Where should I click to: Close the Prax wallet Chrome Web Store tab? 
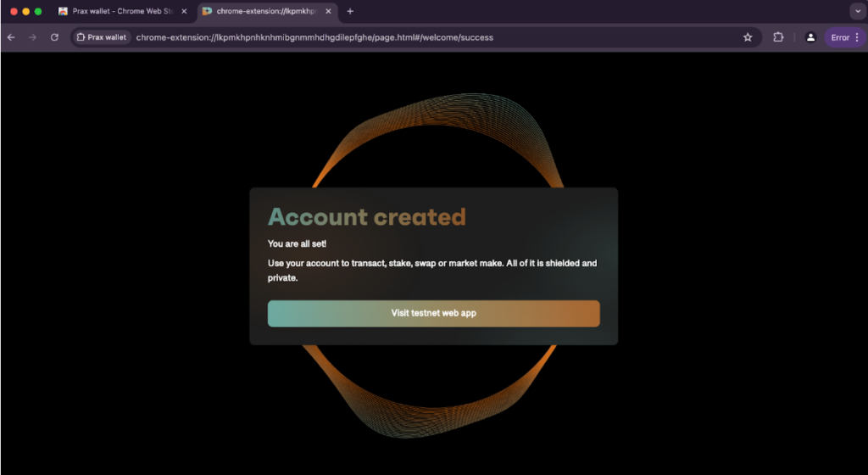[x=184, y=11]
